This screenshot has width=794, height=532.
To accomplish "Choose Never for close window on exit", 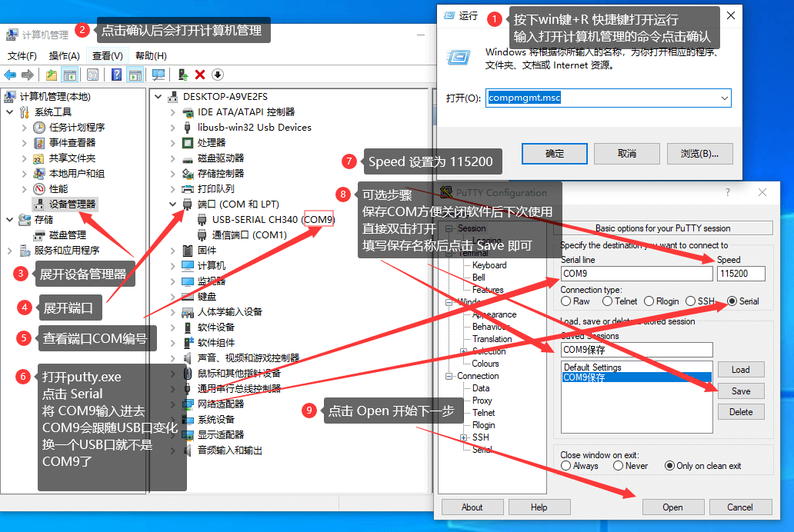I will (x=618, y=466).
